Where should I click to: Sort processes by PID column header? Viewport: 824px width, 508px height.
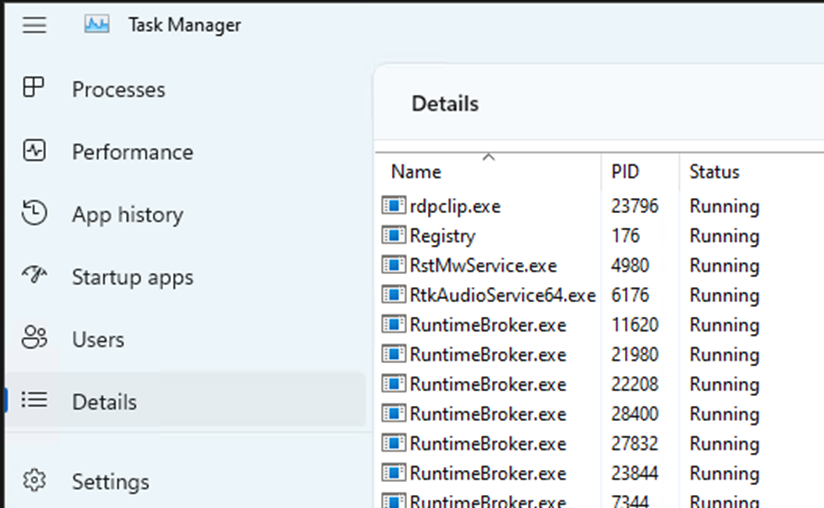tap(625, 172)
